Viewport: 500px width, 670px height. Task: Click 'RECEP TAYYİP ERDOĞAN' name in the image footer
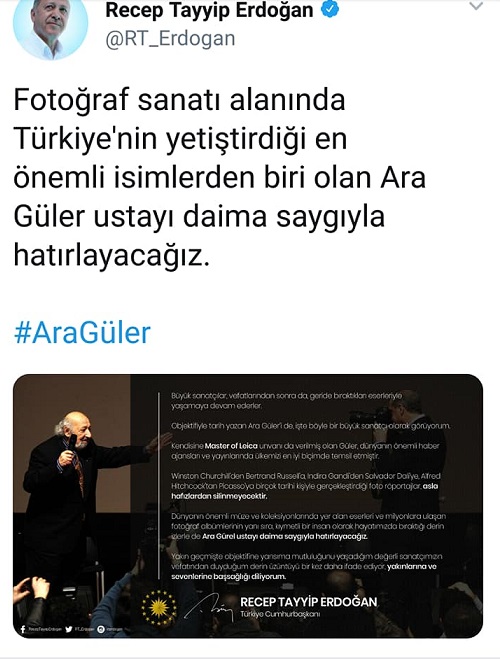pos(309,602)
